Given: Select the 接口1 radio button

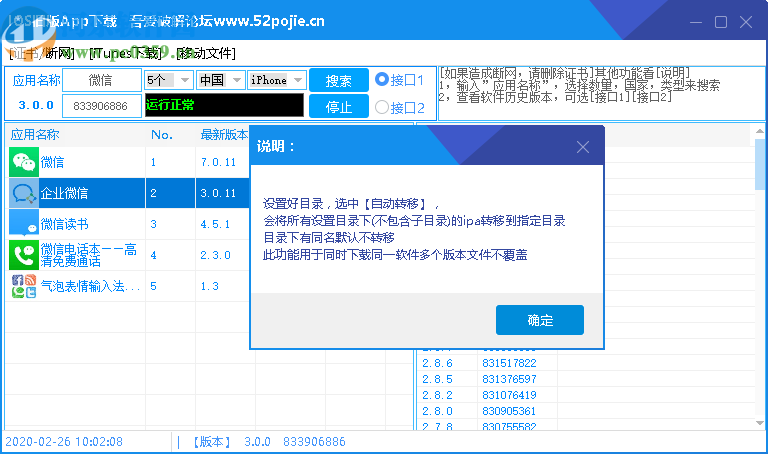Looking at the screenshot, I should pyautogui.click(x=382, y=79).
